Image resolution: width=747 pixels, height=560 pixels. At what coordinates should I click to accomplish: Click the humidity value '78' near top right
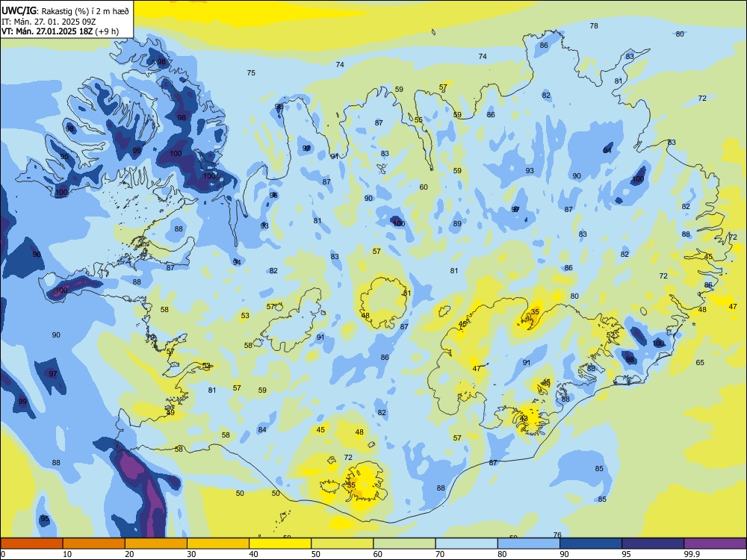pos(594,25)
